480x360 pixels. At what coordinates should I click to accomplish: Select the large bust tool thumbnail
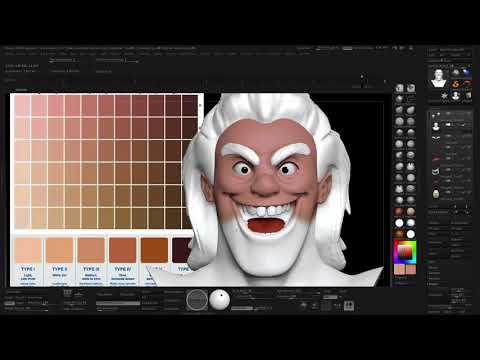(438, 79)
